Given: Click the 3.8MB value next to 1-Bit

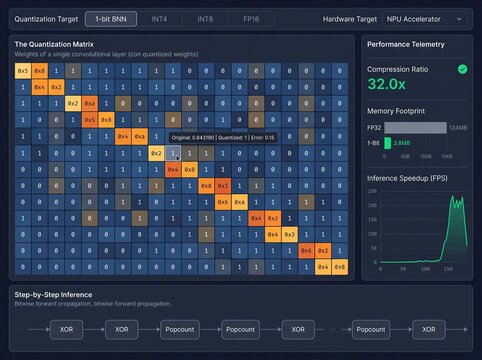Looking at the screenshot, I should point(402,143).
